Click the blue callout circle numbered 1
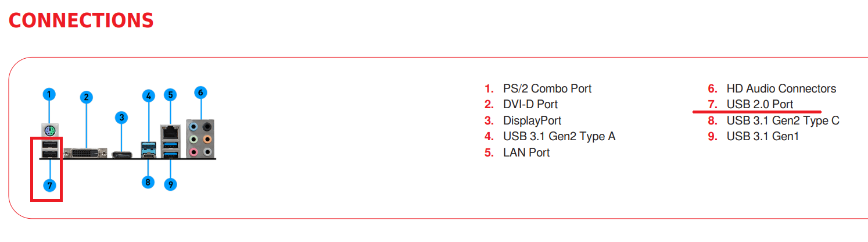Screen dimensions: 868x242 (49, 94)
